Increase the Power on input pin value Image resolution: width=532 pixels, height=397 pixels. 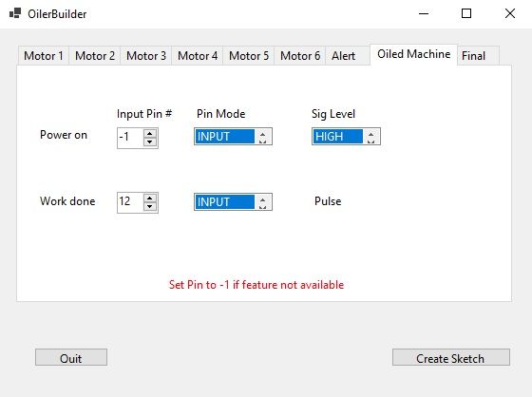[150, 134]
